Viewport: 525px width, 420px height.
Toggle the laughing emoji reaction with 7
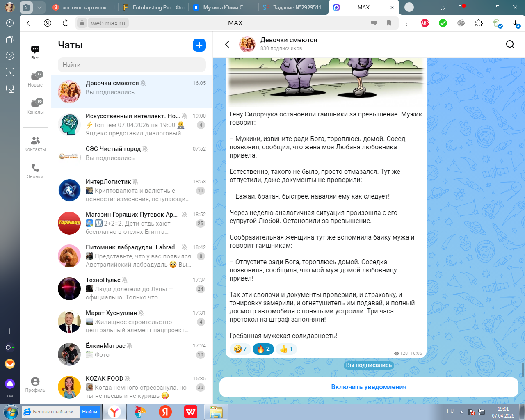[x=240, y=349]
